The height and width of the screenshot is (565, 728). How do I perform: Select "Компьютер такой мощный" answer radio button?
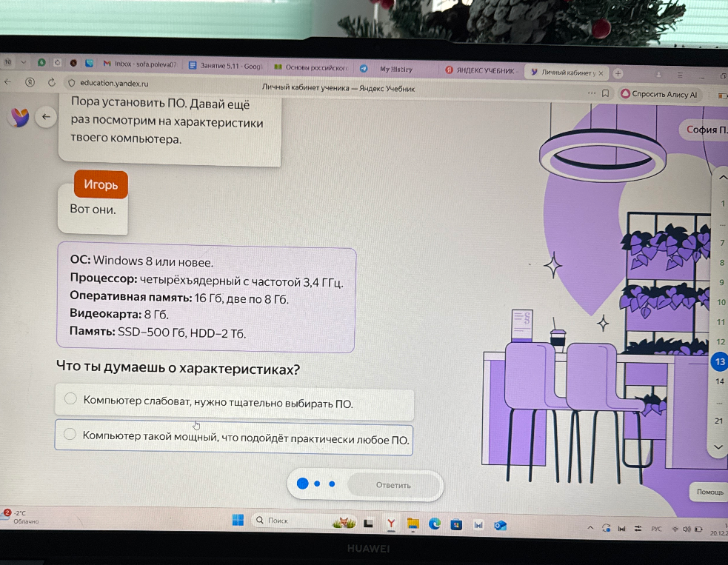(70, 434)
